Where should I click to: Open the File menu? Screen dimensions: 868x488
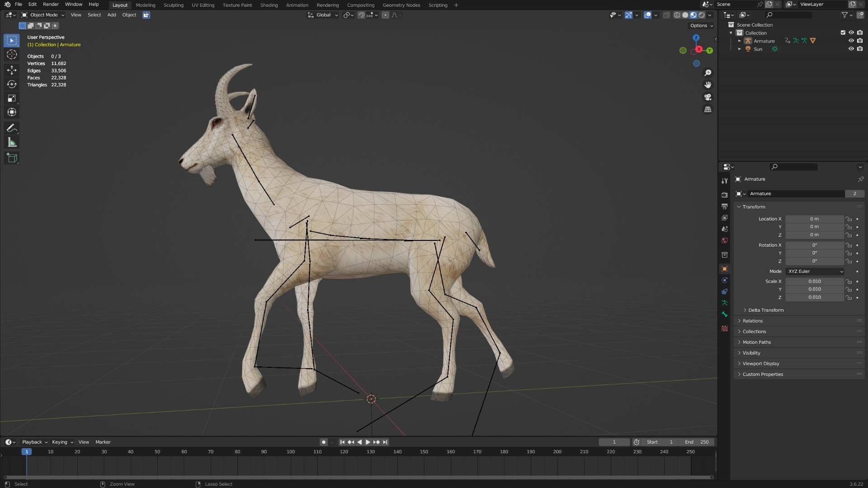click(19, 5)
